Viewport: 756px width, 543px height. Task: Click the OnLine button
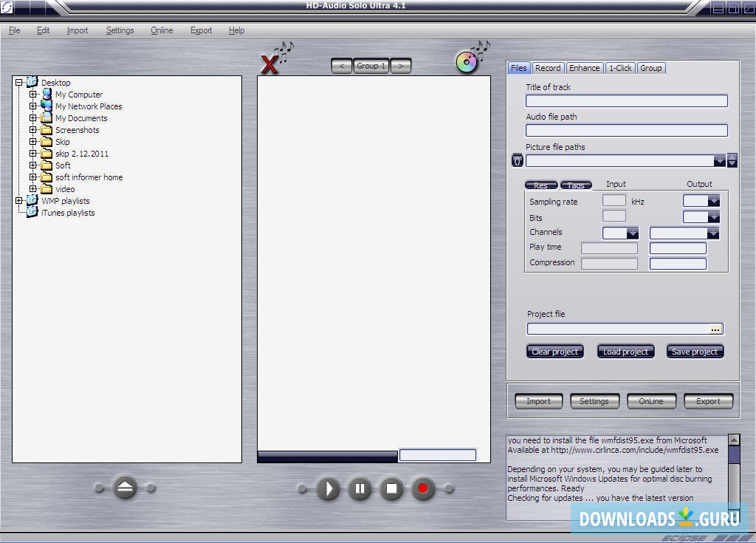pos(651,402)
